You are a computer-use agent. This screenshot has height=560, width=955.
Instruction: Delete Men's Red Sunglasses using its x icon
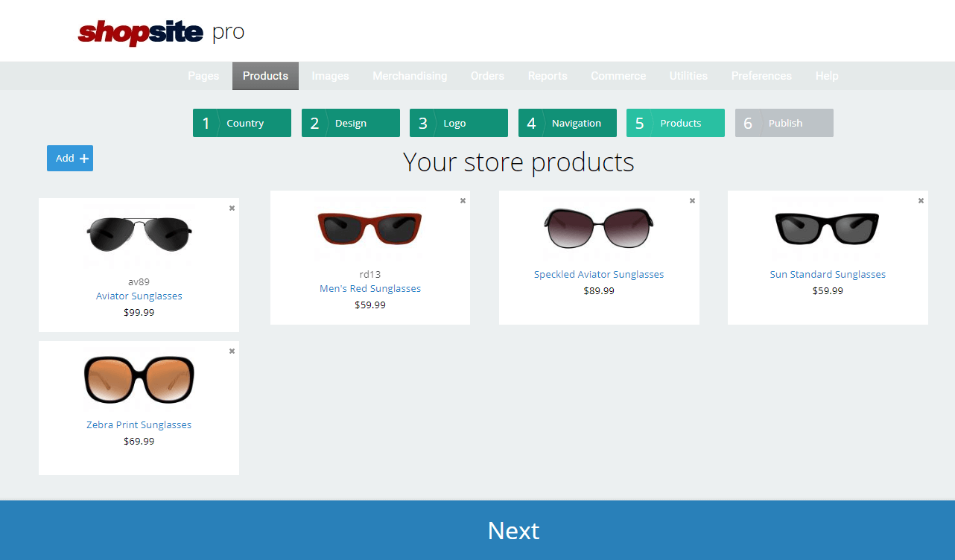463,201
